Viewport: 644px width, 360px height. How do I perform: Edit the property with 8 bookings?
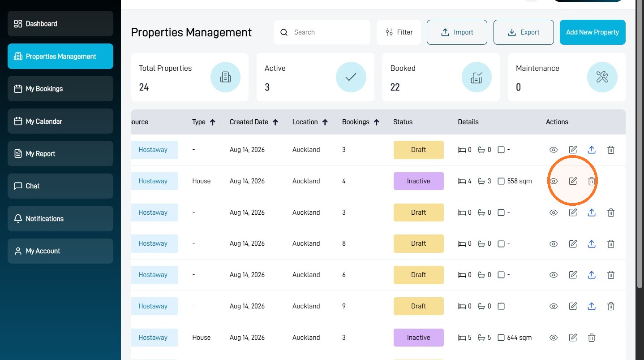click(x=573, y=244)
